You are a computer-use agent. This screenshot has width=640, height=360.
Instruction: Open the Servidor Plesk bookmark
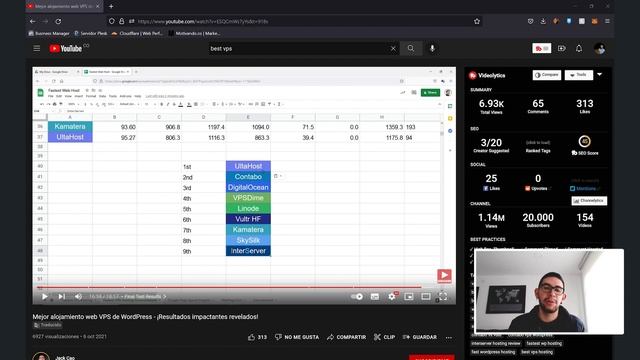pos(91,33)
